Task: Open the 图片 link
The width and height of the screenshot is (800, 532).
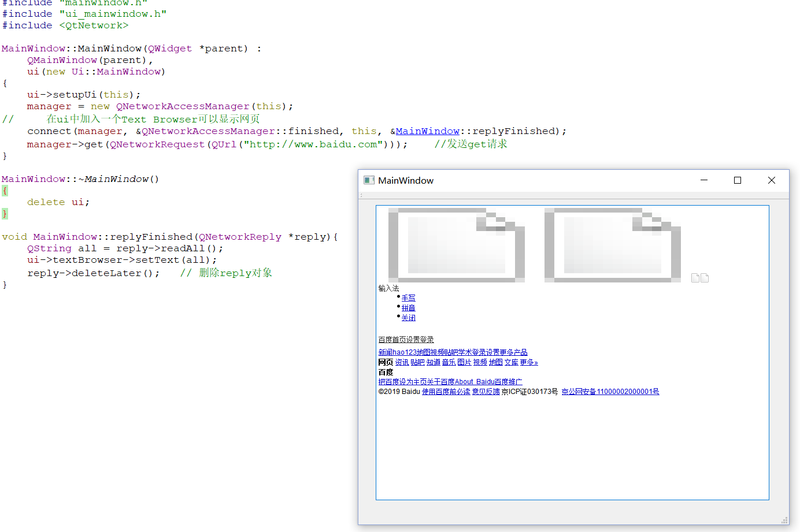Action: pyautogui.click(x=465, y=362)
